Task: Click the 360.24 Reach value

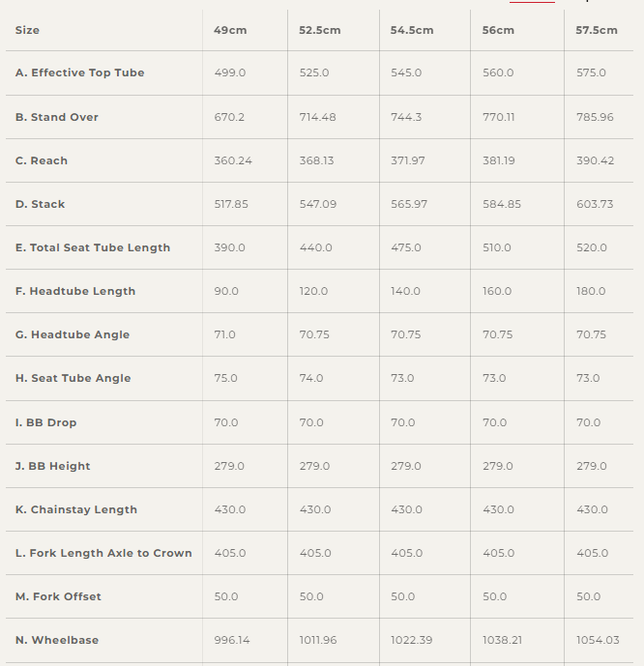Action: pyautogui.click(x=233, y=160)
